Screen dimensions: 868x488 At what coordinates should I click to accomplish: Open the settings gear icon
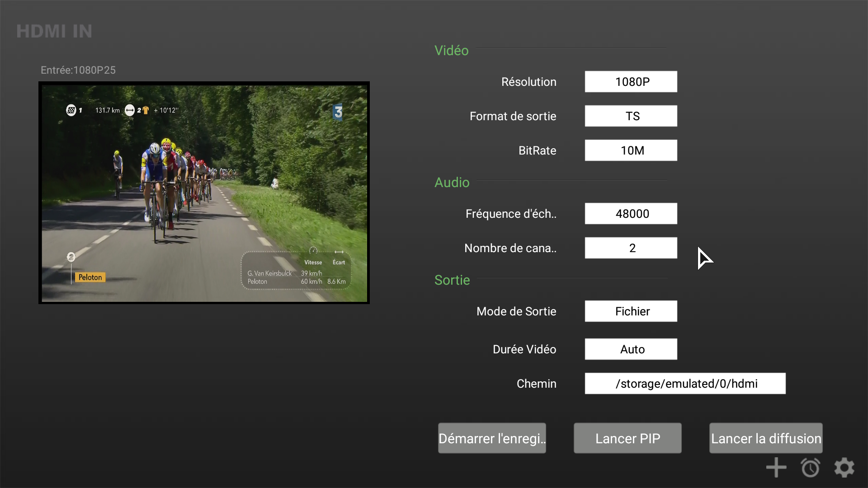click(844, 468)
